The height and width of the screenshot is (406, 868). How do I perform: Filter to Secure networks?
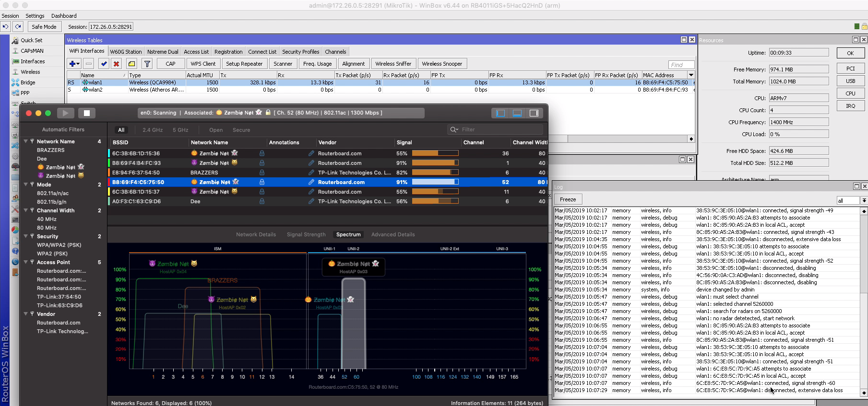pos(241,130)
